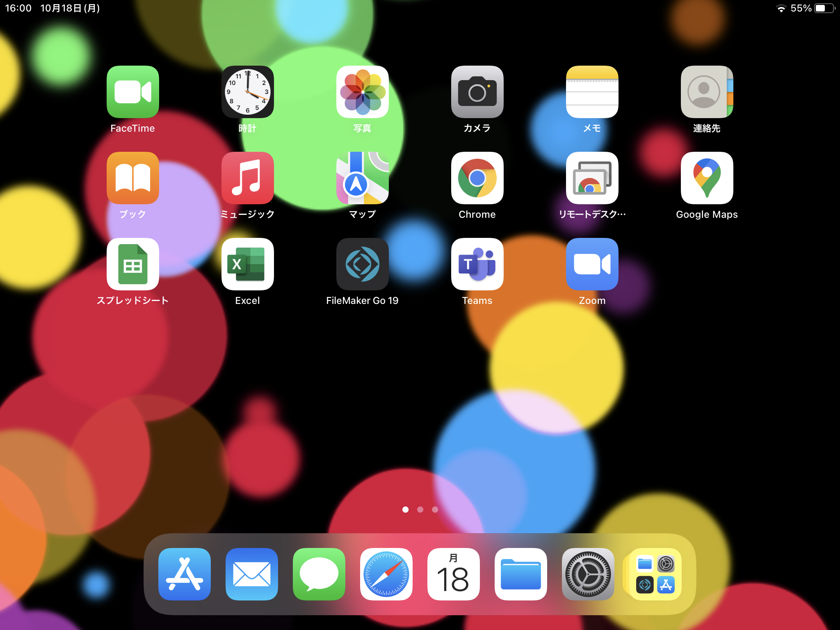Open Messages from the dock
840x630 pixels.
319,574
